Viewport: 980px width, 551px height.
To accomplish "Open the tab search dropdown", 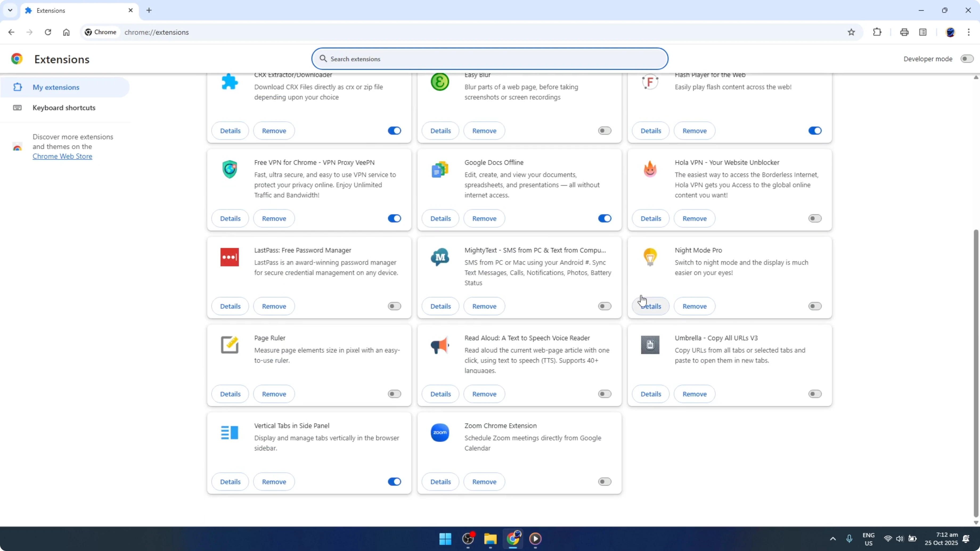I will [10, 10].
